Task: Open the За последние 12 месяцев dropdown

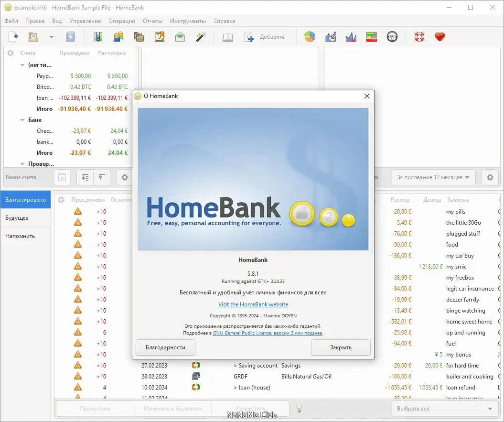Action: point(433,177)
